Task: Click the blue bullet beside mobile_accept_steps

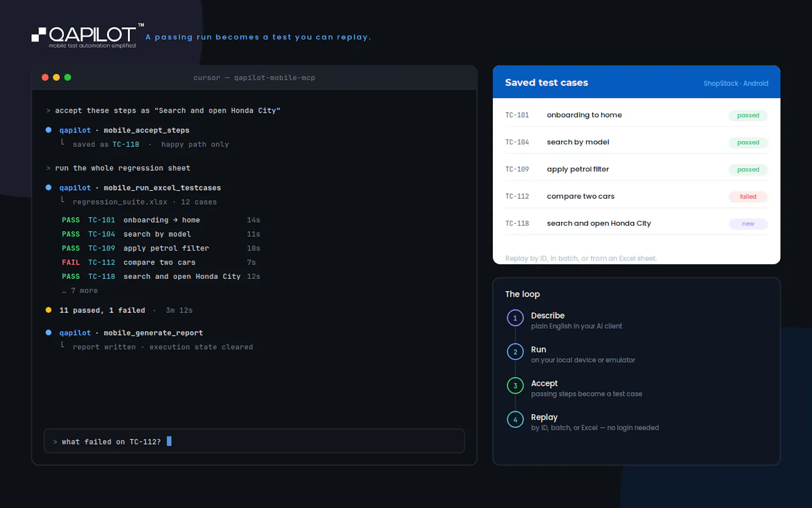Action: click(x=49, y=130)
